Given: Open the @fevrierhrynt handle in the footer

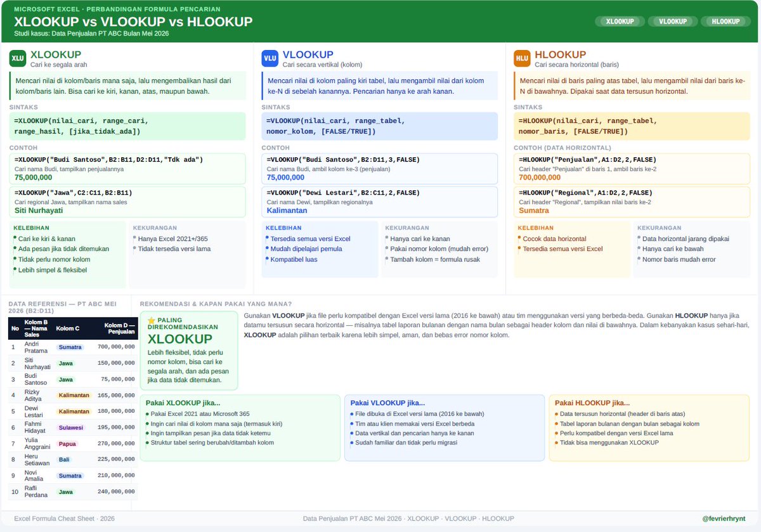Looking at the screenshot, I should pyautogui.click(x=724, y=519).
